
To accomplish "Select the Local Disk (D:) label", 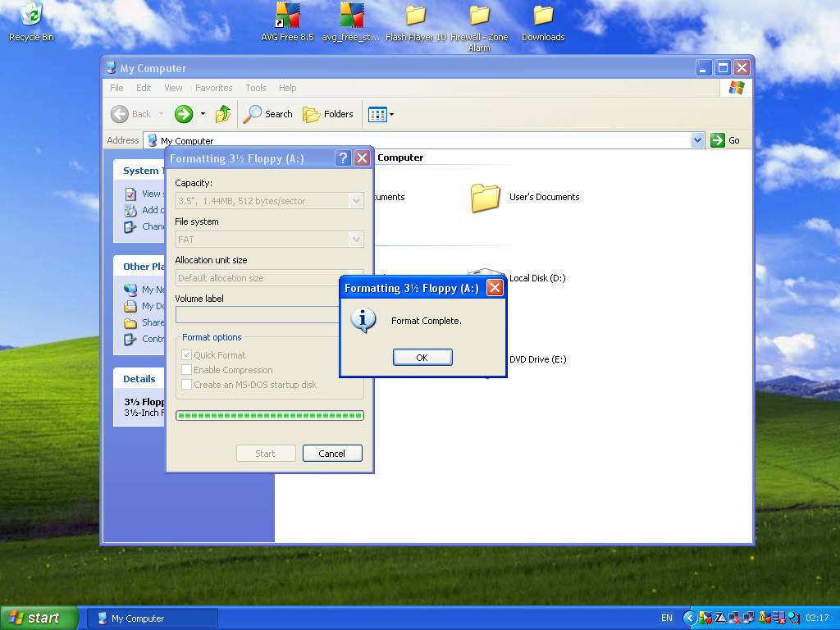I will pos(537,278).
